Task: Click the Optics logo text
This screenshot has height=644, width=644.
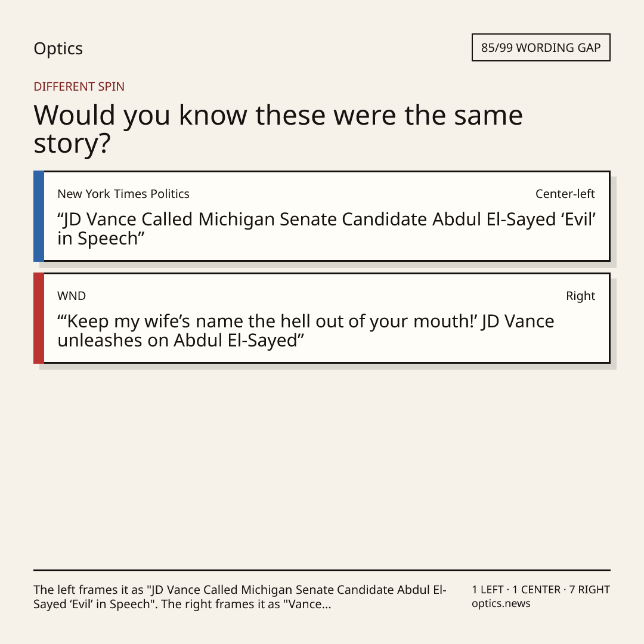Action: tap(58, 48)
